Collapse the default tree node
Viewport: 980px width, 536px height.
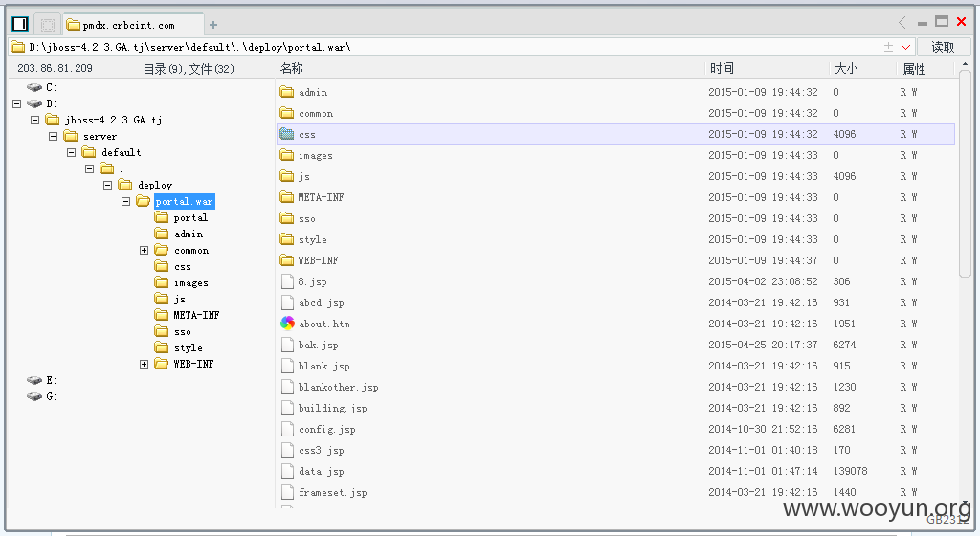(x=71, y=152)
